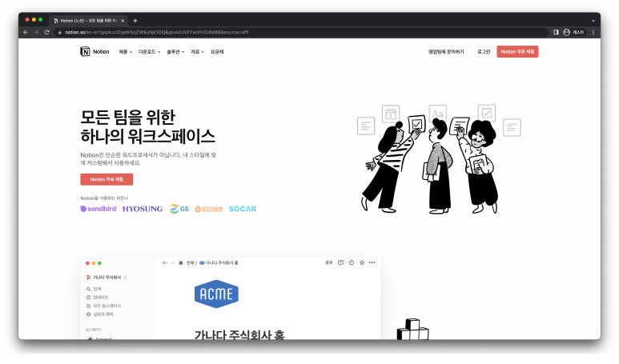Open a new browser tab with plus
The height and width of the screenshot is (364, 619).
click(135, 20)
